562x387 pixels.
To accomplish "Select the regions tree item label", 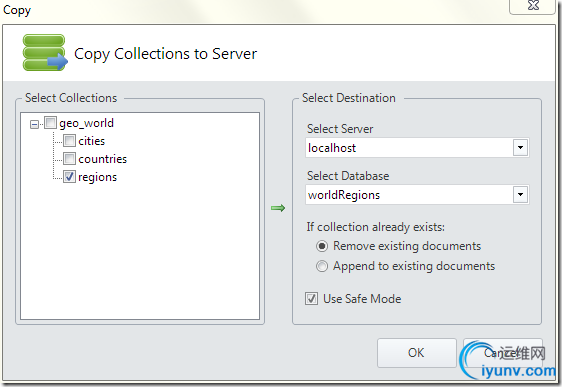I will coord(97,177).
